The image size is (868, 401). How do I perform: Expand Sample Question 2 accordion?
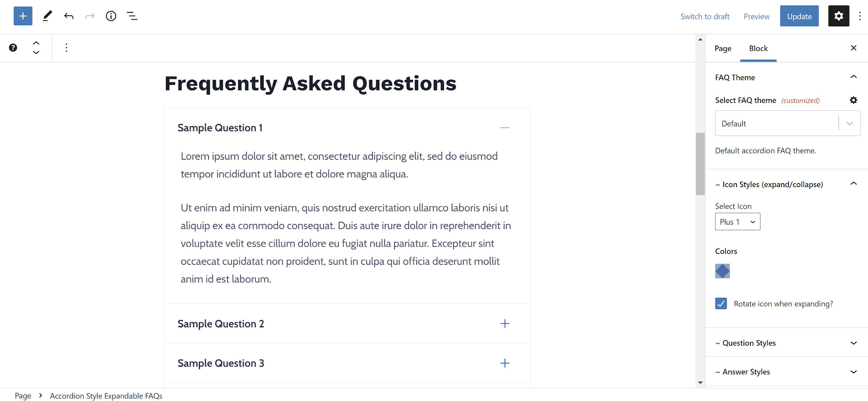[505, 324]
